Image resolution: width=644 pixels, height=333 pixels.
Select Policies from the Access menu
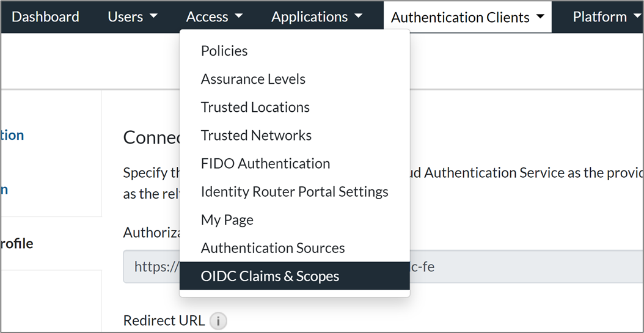(224, 51)
